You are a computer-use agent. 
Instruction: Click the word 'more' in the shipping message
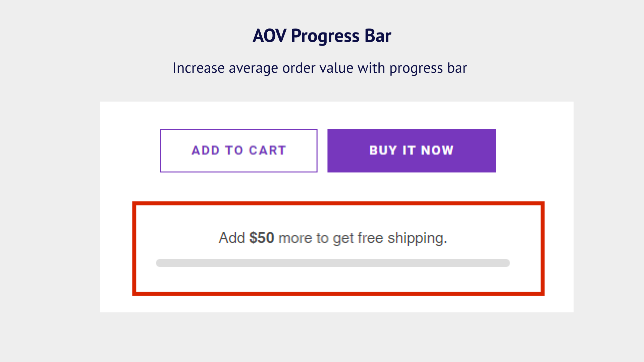(295, 238)
